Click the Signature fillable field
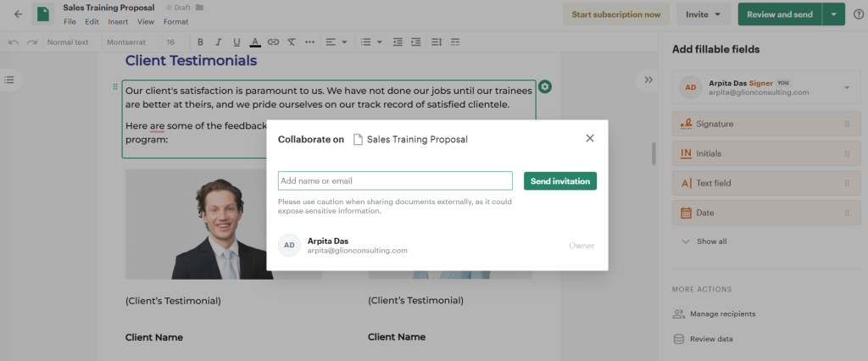Image resolution: width=868 pixels, height=361 pixels. pos(766,124)
